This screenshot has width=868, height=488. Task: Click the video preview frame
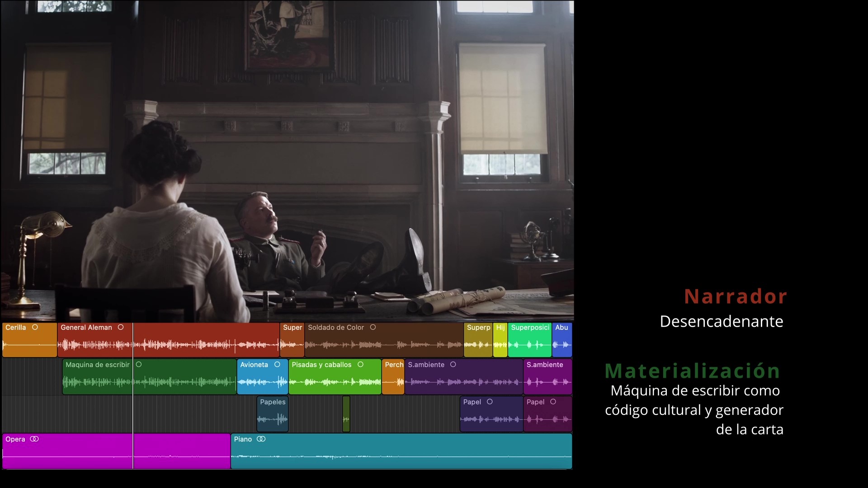[288, 161]
